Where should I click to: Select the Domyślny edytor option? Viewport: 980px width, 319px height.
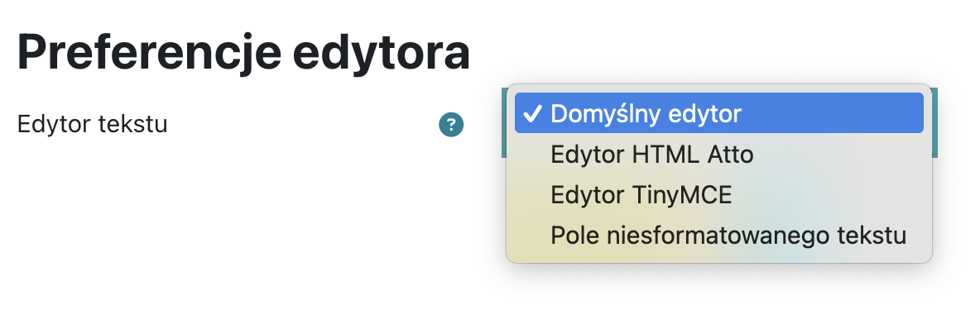click(x=718, y=113)
